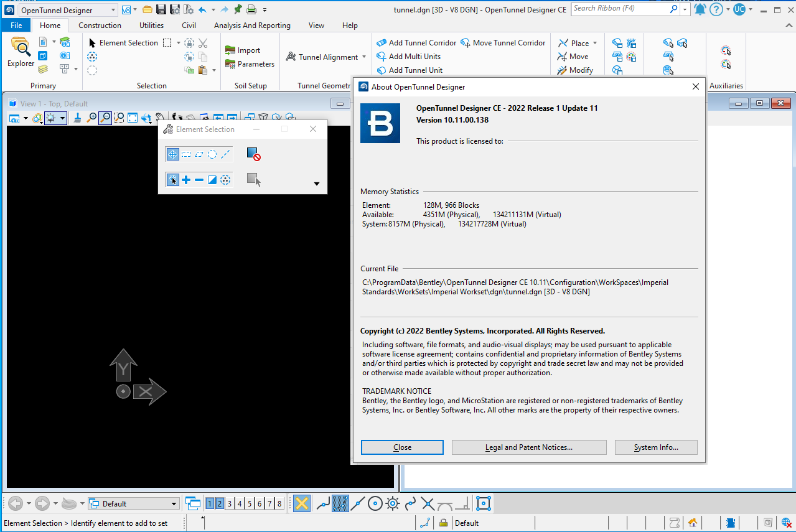Click the lock icon in status bar
Viewport: 796px width, 532px height.
(443, 523)
